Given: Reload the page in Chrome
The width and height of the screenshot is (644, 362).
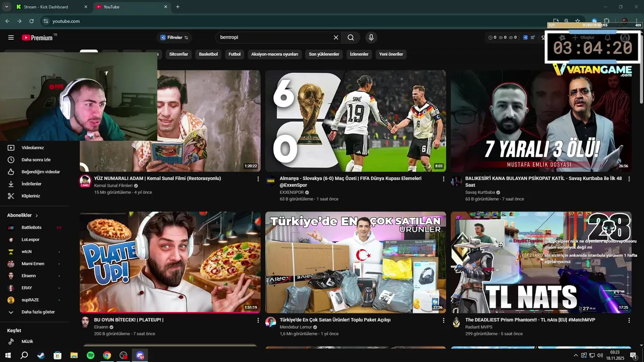Looking at the screenshot, I should [x=31, y=21].
